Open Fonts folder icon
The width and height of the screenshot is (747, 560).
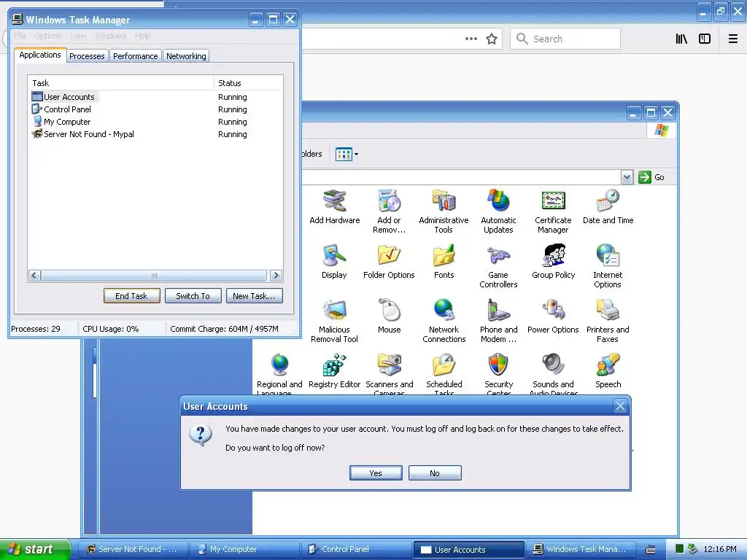(444, 262)
